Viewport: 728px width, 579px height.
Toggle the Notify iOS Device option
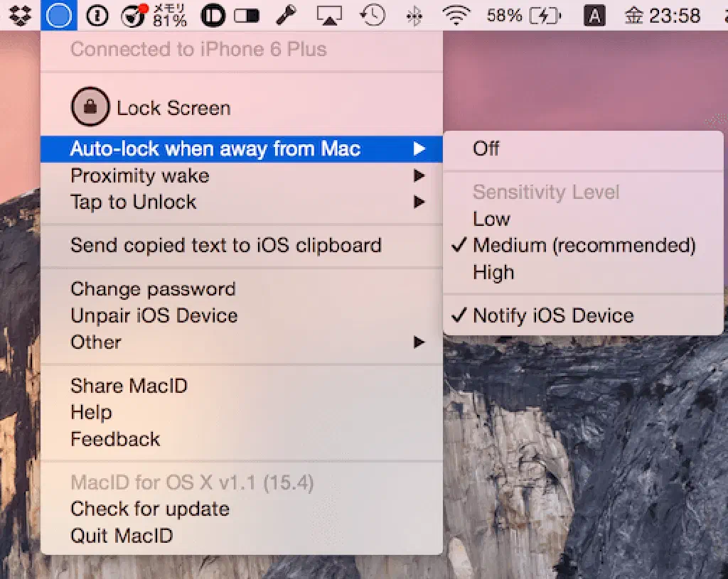click(x=553, y=315)
